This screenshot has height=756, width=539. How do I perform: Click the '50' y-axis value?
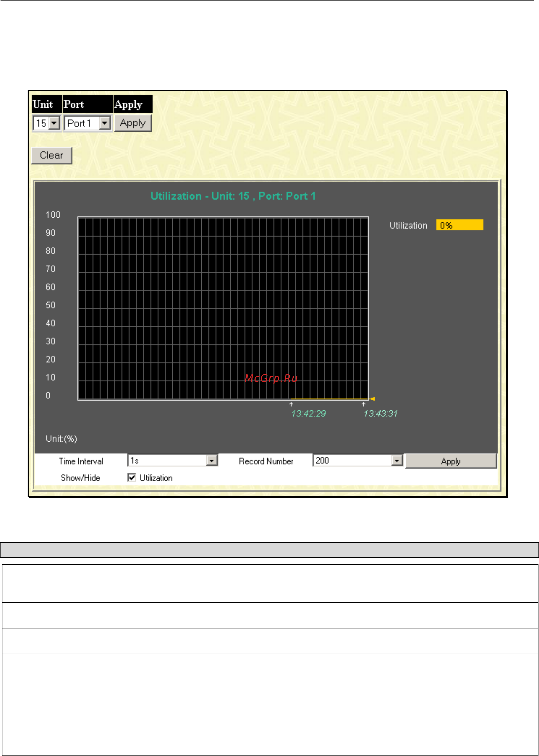coord(50,305)
